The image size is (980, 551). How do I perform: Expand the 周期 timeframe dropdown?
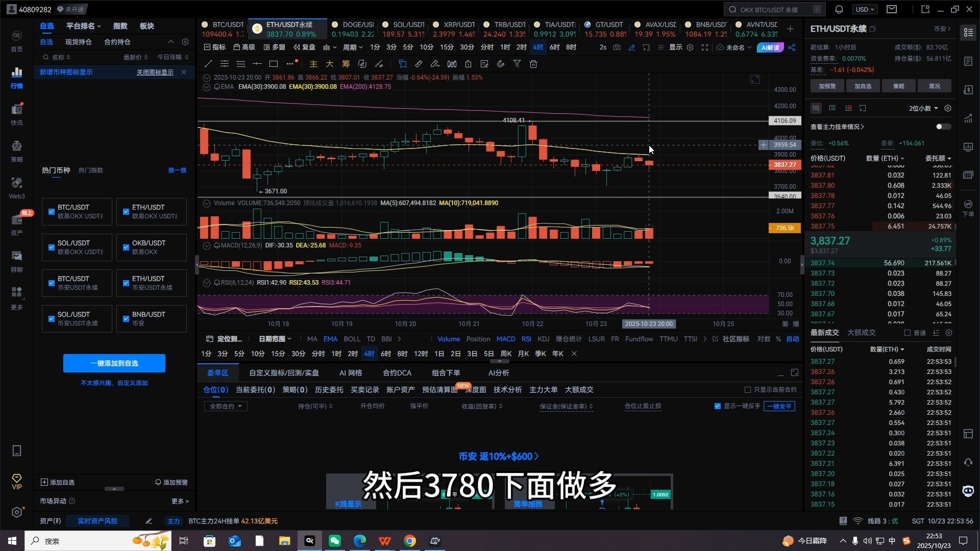352,47
